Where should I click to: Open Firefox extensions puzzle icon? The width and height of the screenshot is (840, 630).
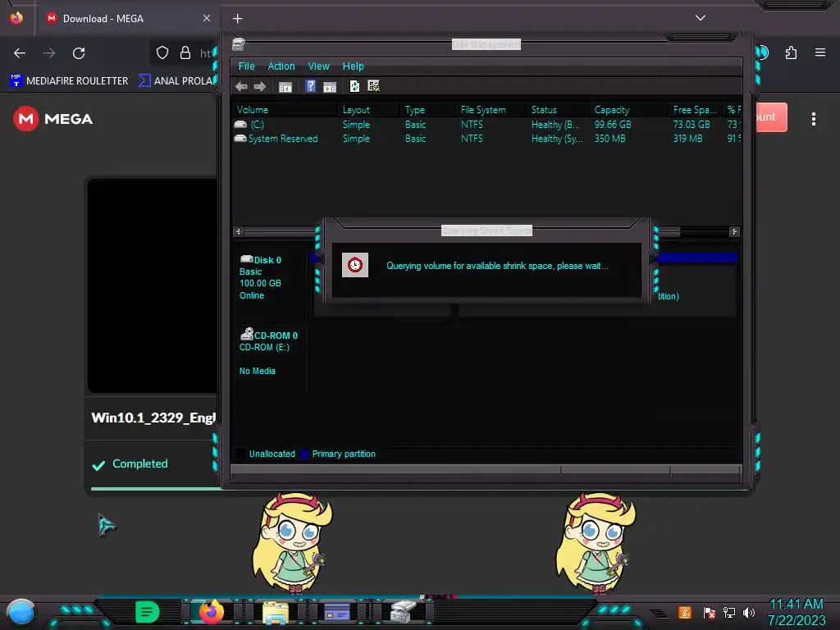click(791, 52)
